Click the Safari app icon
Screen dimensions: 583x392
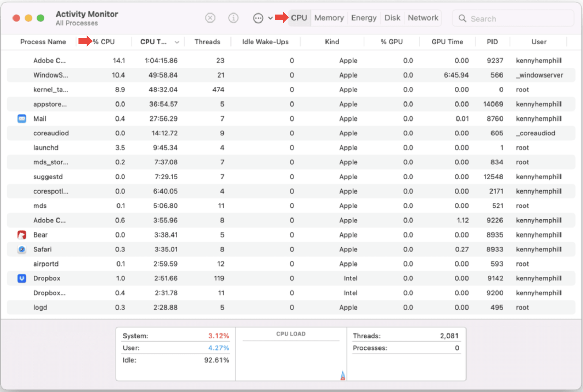[x=21, y=249]
